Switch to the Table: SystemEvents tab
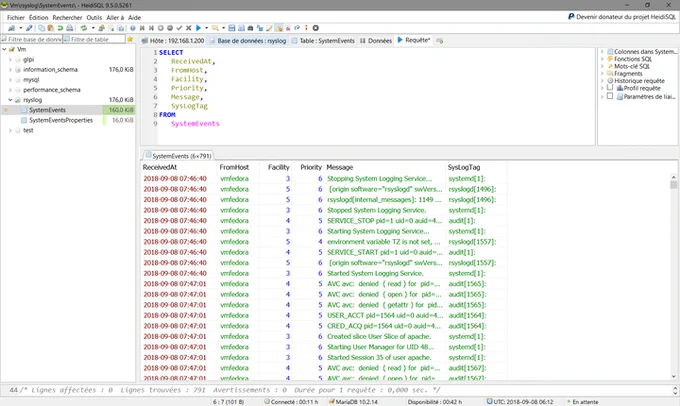 (x=323, y=41)
